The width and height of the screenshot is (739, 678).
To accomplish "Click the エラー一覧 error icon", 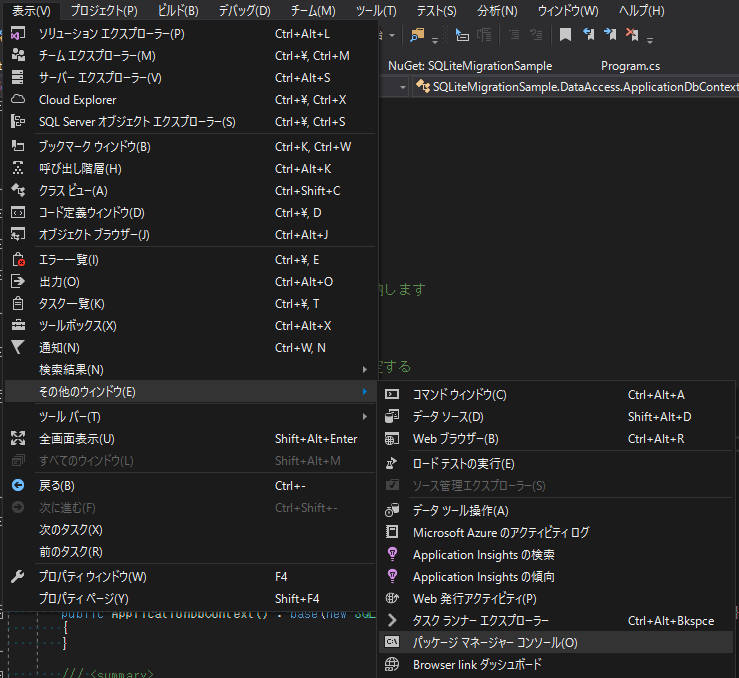I will 18,260.
